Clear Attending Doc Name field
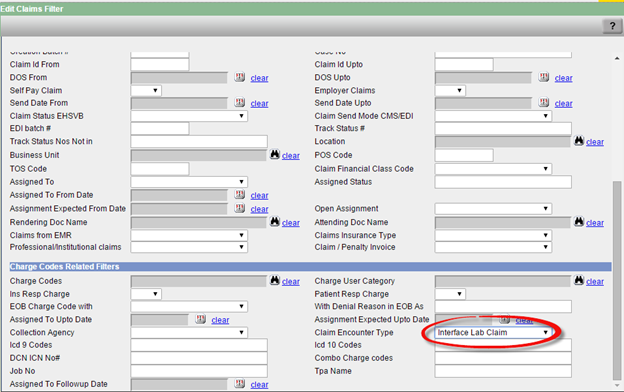Image resolution: width=624 pixels, height=392 pixels. coord(595,223)
